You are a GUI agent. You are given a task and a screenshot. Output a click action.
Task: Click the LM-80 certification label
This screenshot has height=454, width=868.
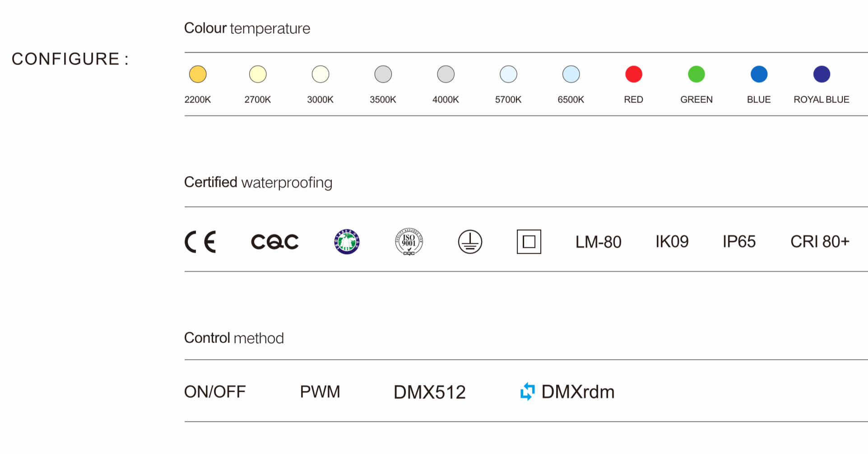point(598,242)
